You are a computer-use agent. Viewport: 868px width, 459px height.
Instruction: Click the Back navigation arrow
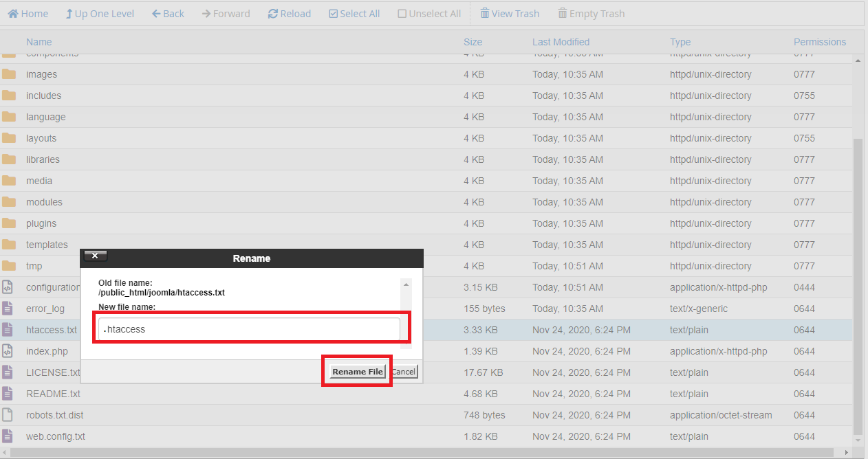point(167,13)
